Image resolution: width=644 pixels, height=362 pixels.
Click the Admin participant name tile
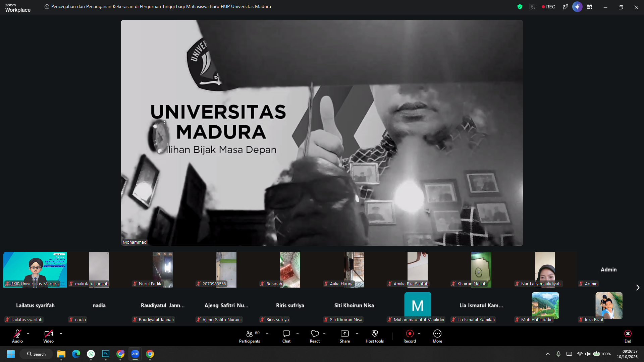[x=609, y=269]
